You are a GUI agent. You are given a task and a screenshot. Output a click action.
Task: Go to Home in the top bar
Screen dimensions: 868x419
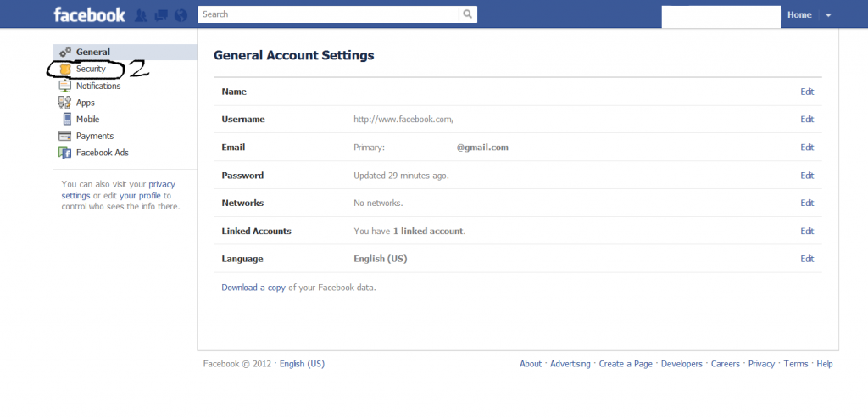click(799, 15)
